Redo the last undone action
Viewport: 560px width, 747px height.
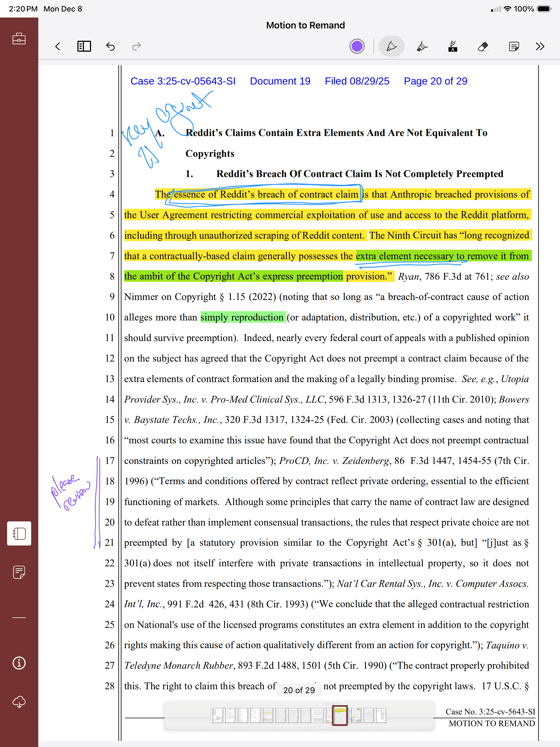coord(136,46)
